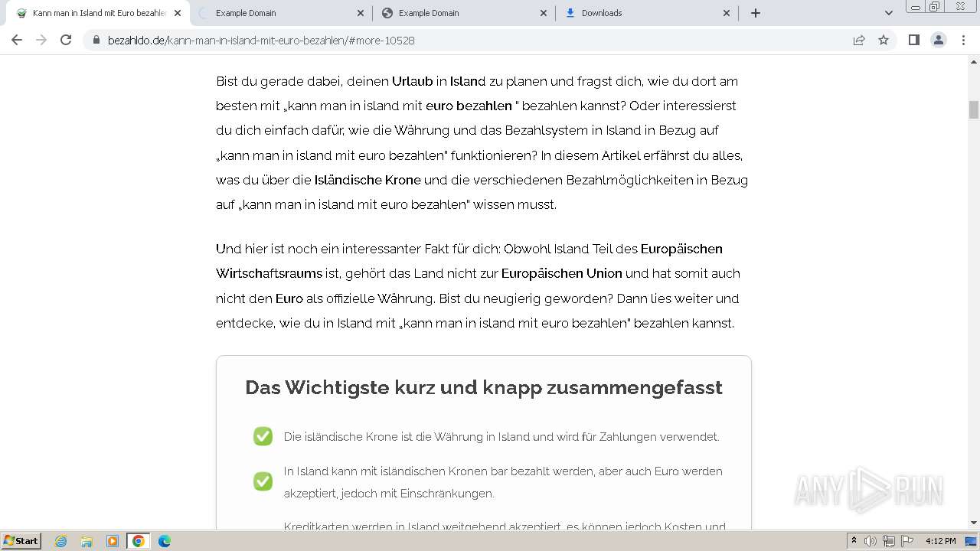The width and height of the screenshot is (980, 551).
Task: Click the scrollbar down arrow
Action: (974, 523)
